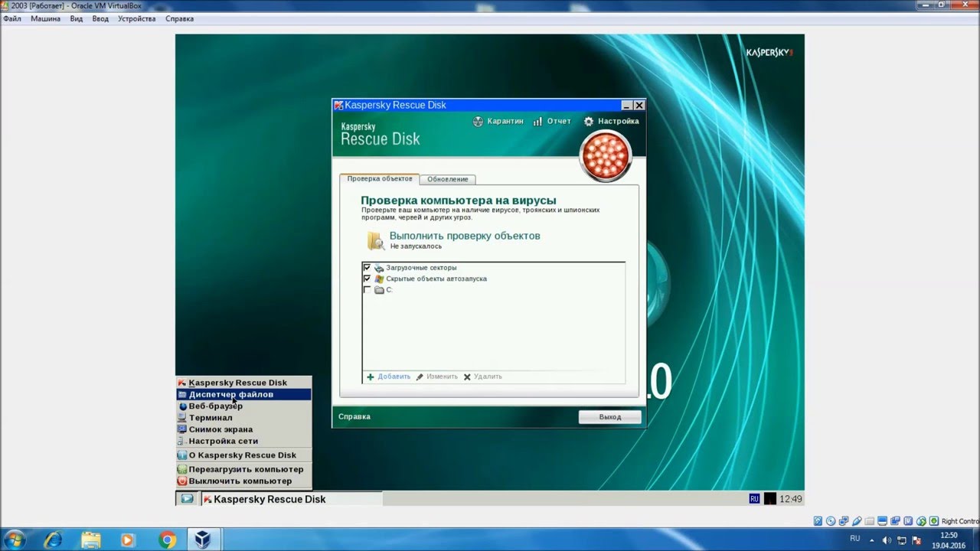Open the VirtualBox Ввод menu
Viewport: 980px width, 551px height.
tap(100, 18)
